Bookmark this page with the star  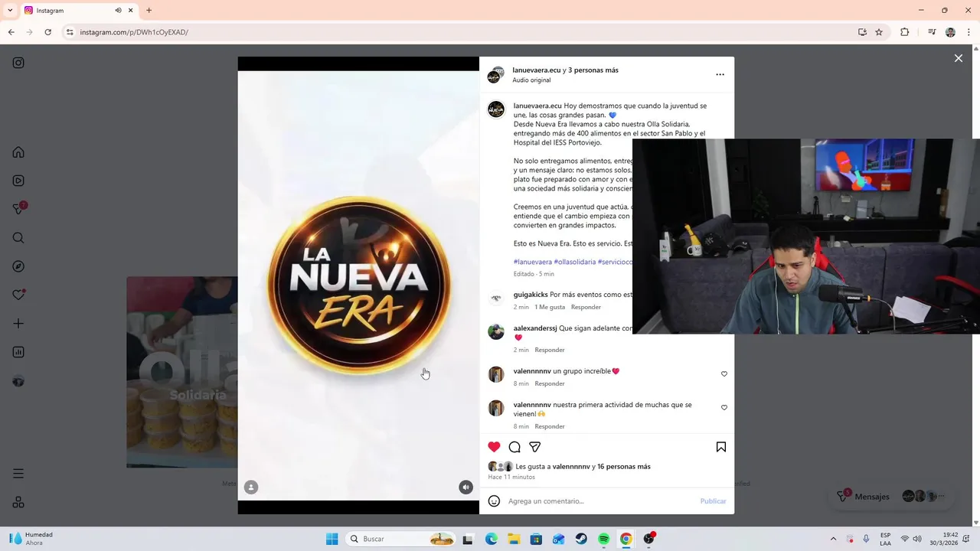coord(879,32)
